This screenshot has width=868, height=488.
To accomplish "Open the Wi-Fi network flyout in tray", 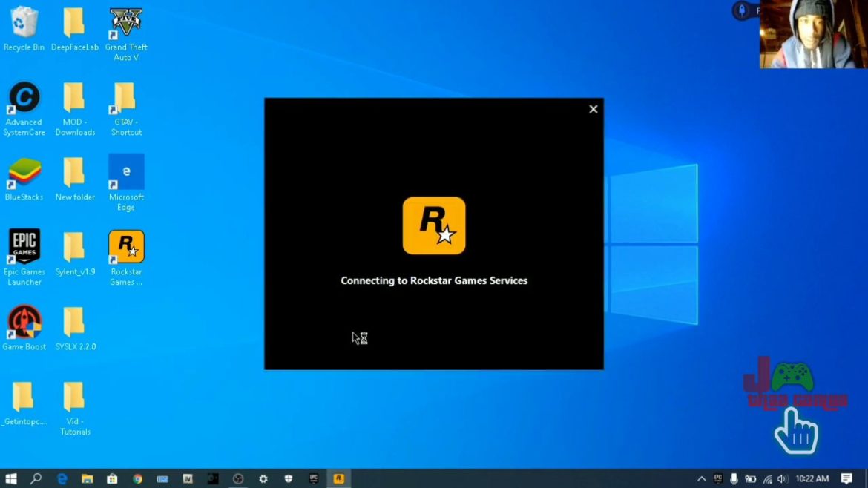I will (767, 479).
